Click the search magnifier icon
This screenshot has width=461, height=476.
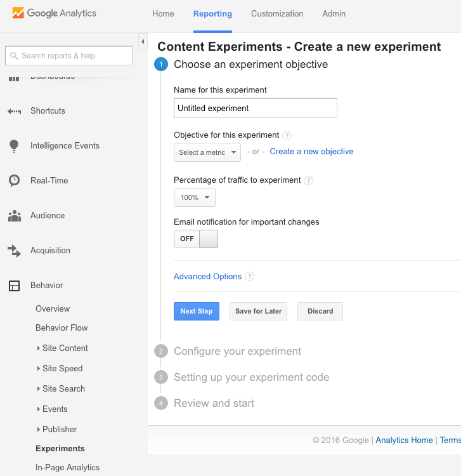click(14, 56)
